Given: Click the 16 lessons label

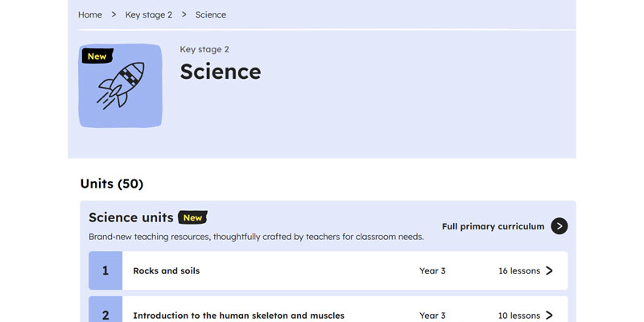Looking at the screenshot, I should click(519, 270).
